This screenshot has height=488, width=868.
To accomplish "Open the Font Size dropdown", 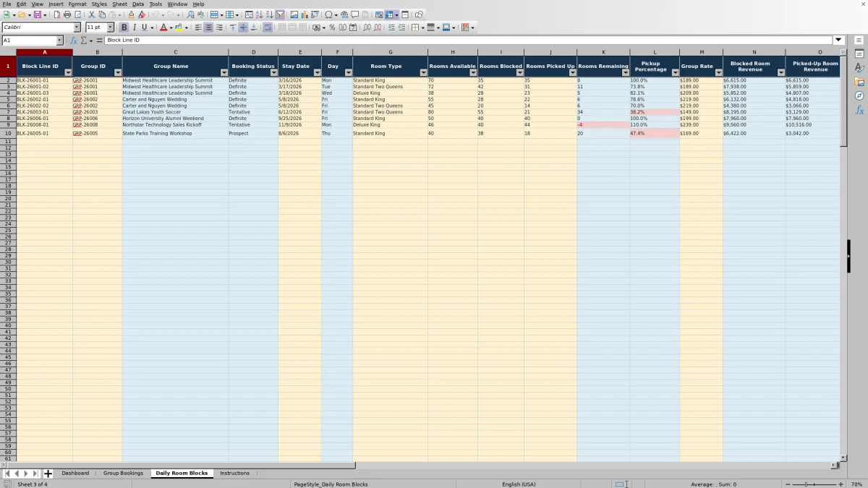I will click(x=111, y=27).
